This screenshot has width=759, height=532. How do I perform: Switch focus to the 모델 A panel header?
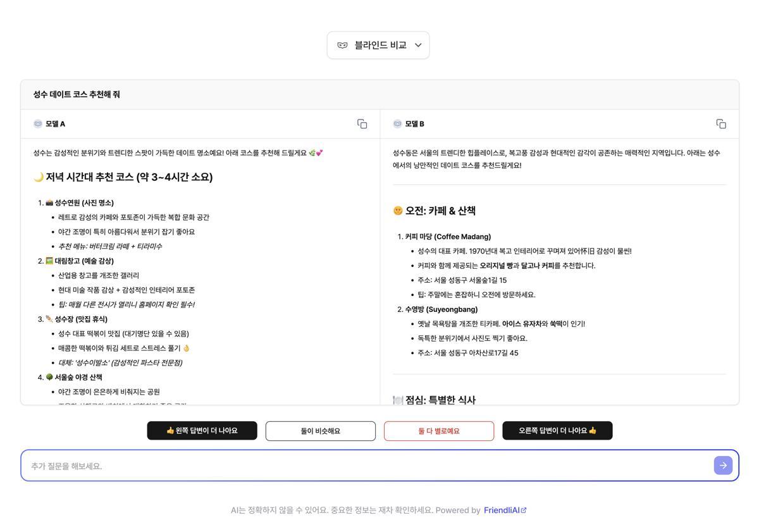point(53,123)
